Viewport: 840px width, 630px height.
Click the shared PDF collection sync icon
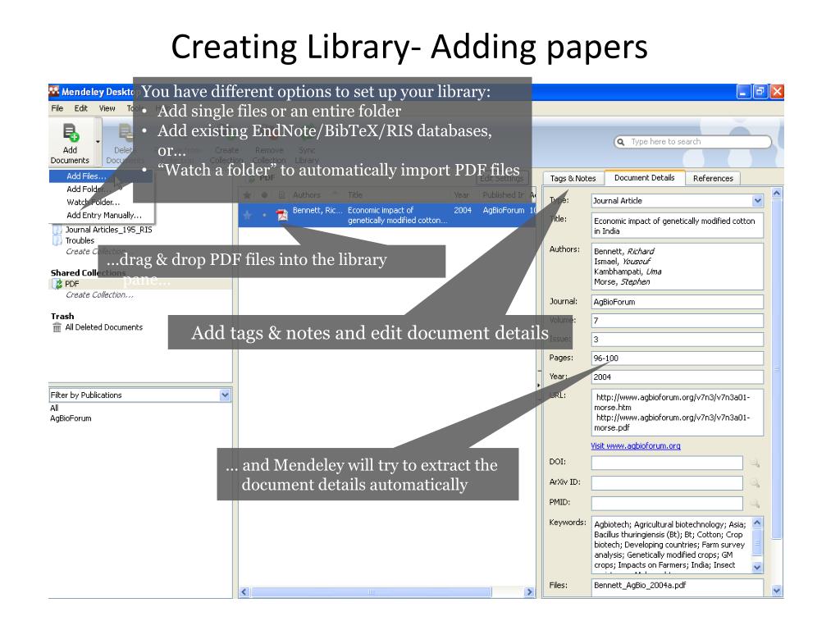pos(57,284)
